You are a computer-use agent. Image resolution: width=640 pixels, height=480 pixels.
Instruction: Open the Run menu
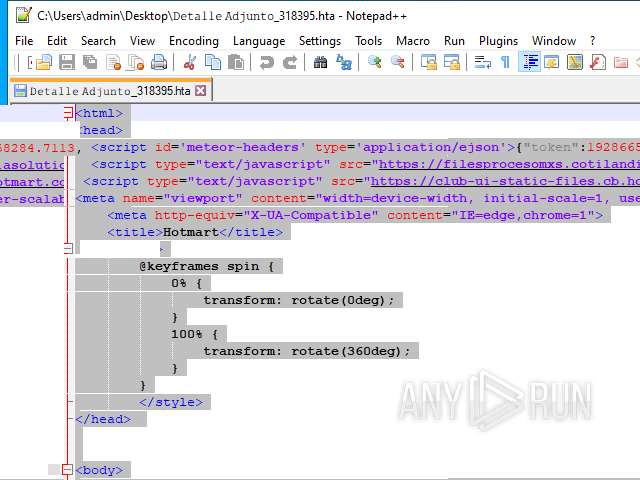(x=454, y=41)
